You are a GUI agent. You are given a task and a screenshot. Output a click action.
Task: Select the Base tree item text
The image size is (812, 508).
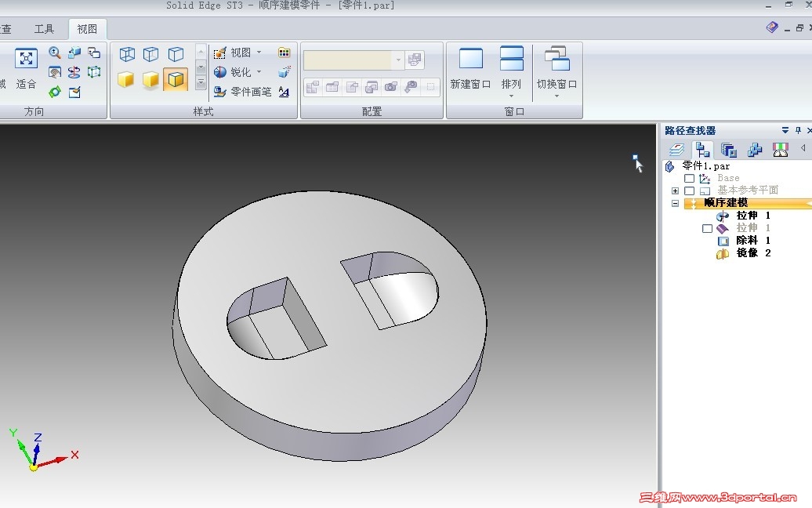[x=728, y=178]
